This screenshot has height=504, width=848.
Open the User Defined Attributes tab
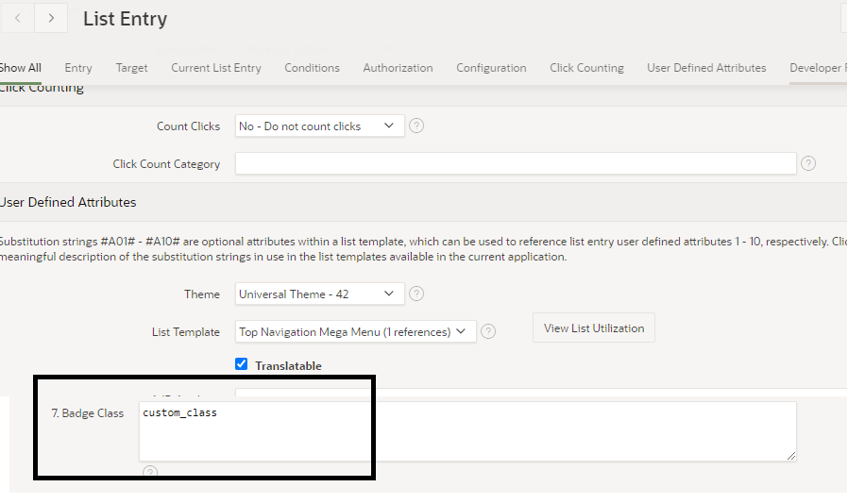pos(706,68)
